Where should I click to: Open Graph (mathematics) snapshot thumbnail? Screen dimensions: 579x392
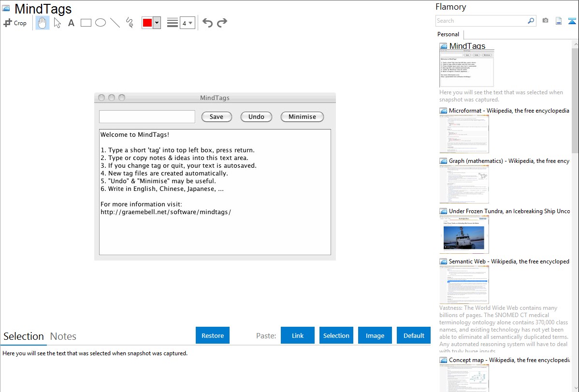pos(464,184)
